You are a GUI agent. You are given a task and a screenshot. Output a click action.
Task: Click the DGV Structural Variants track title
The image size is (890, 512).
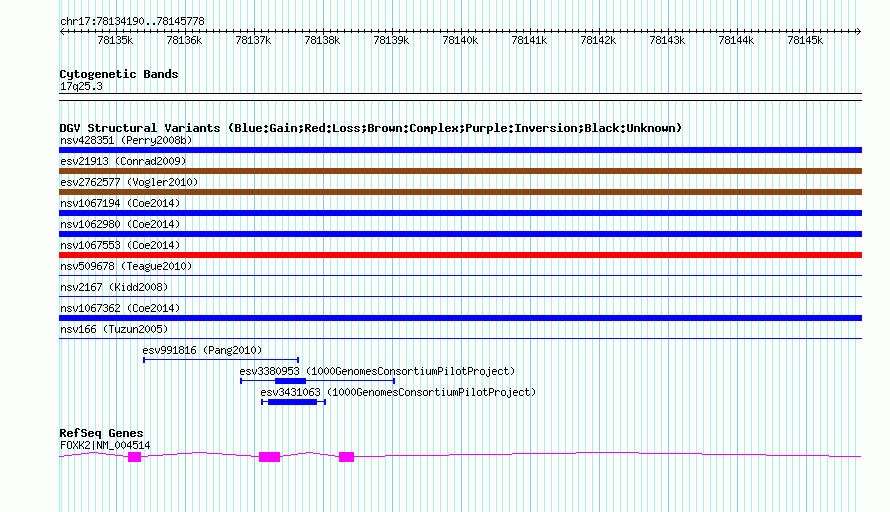click(371, 128)
